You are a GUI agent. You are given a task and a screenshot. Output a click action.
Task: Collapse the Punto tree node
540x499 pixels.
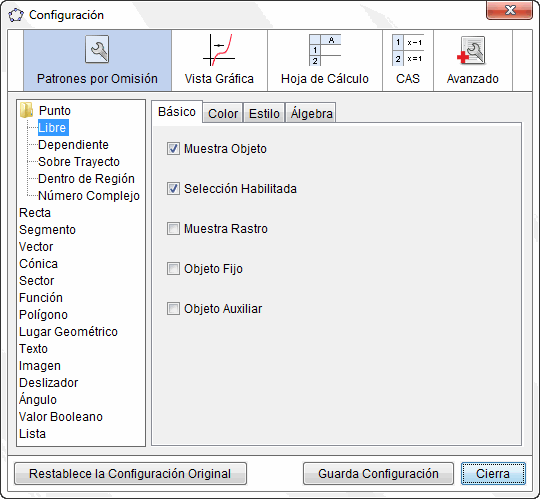click(x=54, y=111)
